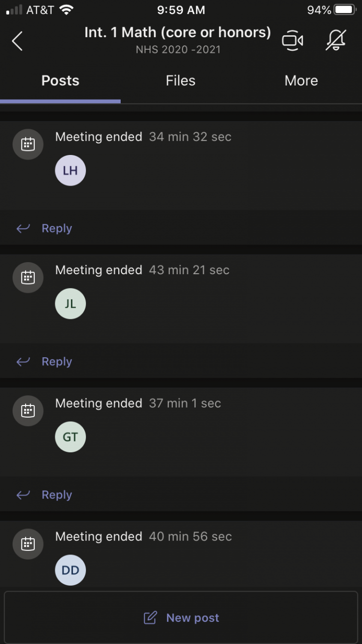Open LH participant avatar
362x644 pixels.
click(x=70, y=171)
